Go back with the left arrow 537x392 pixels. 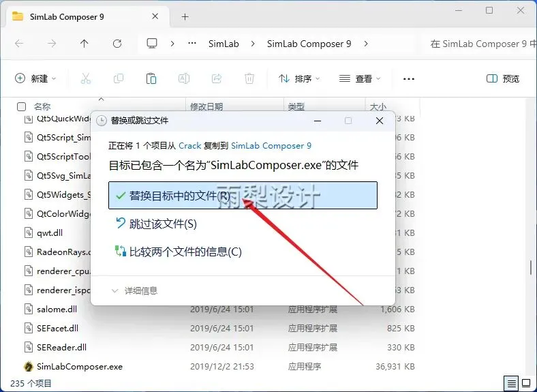click(x=19, y=44)
